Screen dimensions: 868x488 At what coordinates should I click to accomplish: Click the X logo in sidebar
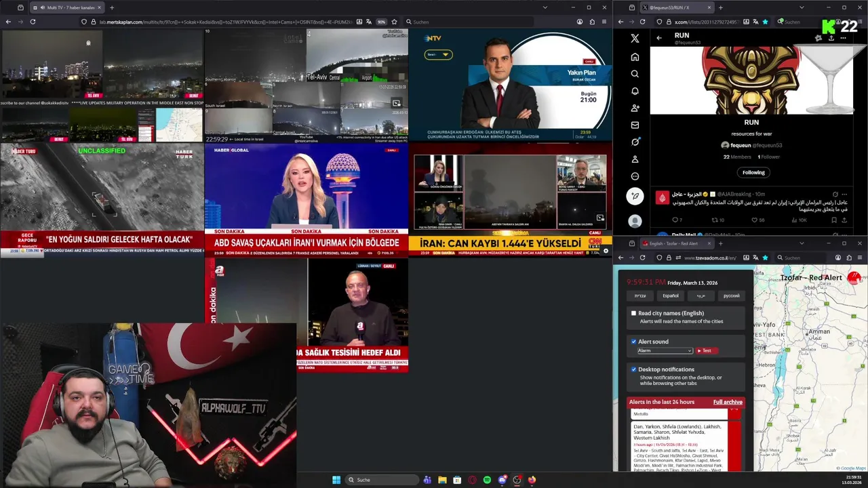point(635,39)
